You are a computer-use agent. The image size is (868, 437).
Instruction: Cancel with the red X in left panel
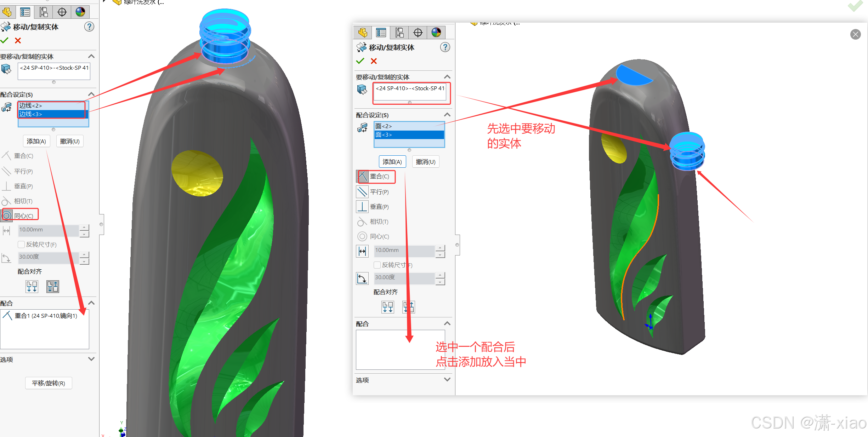point(18,41)
